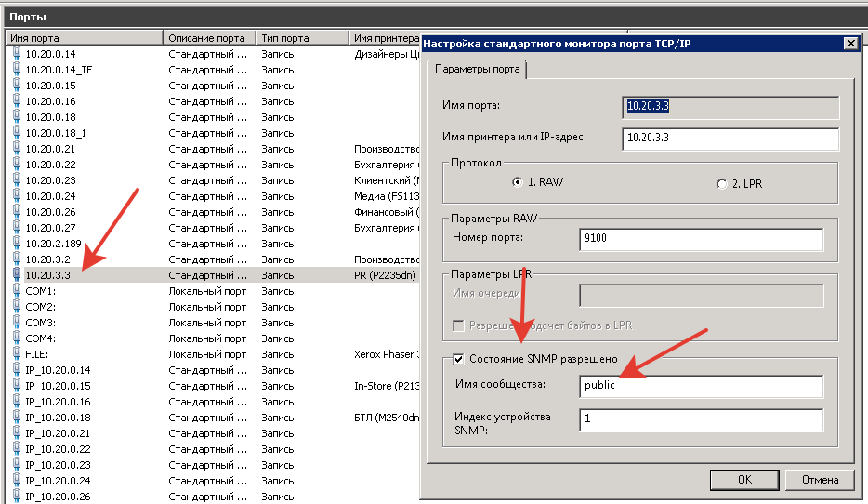Select the 1. RAW protocol option
The width and height of the screenshot is (868, 504).
517,182
